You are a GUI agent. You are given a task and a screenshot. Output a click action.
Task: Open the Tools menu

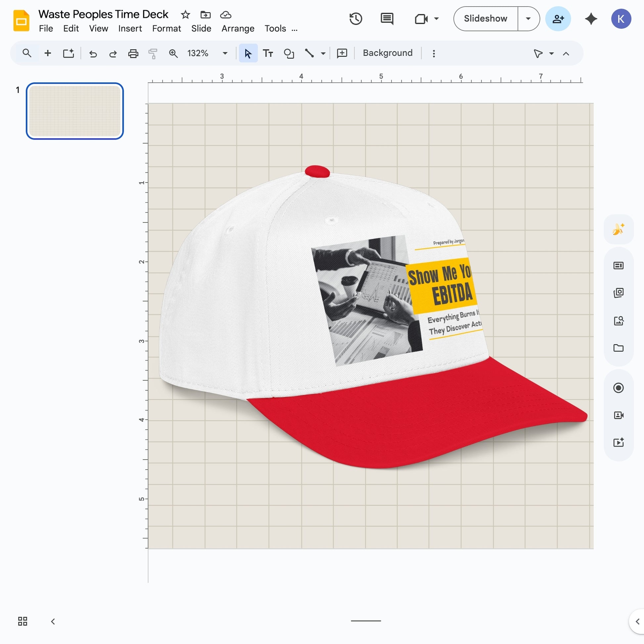275,29
